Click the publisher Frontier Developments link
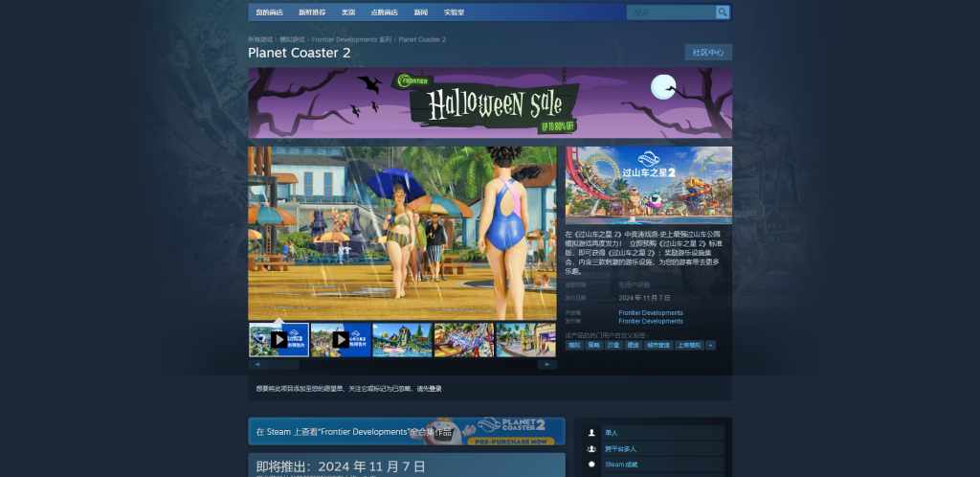Screen dimensions: 980x477 [651, 321]
